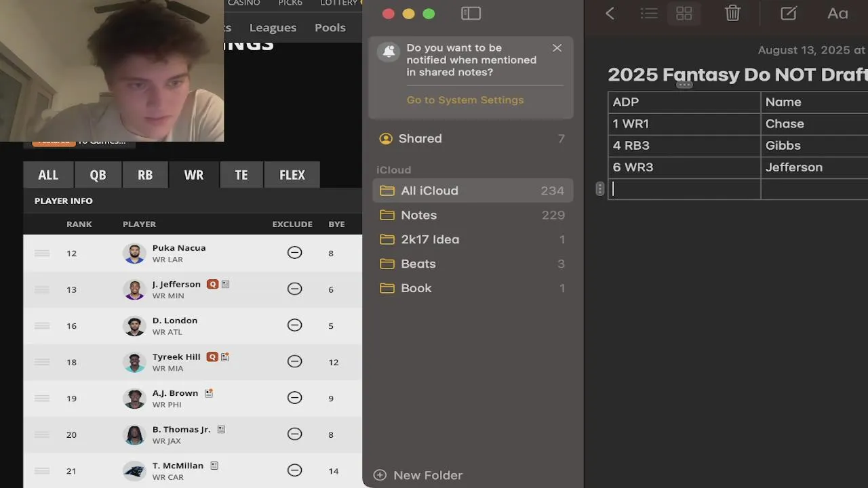Click Tyreek Hill's Q injury badge
This screenshot has height=488, width=868.
pyautogui.click(x=212, y=357)
